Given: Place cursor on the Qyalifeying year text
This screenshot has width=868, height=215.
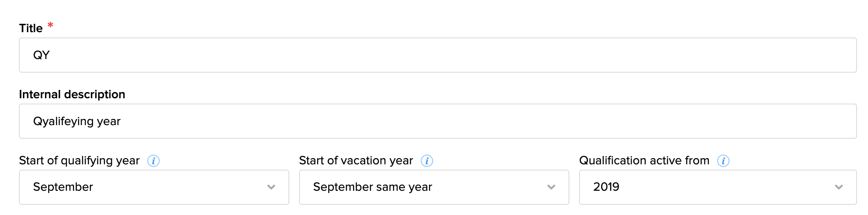Looking at the screenshot, I should coord(77,121).
